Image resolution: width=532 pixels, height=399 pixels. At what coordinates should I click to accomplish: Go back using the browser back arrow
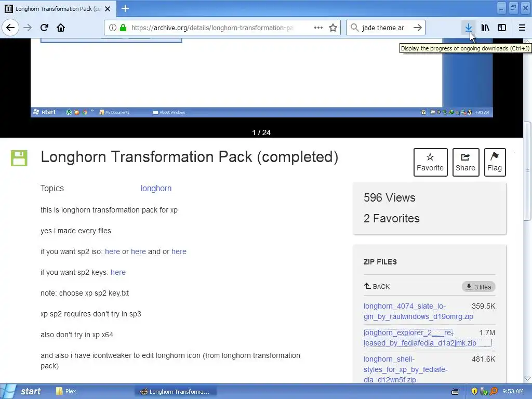[x=10, y=28]
